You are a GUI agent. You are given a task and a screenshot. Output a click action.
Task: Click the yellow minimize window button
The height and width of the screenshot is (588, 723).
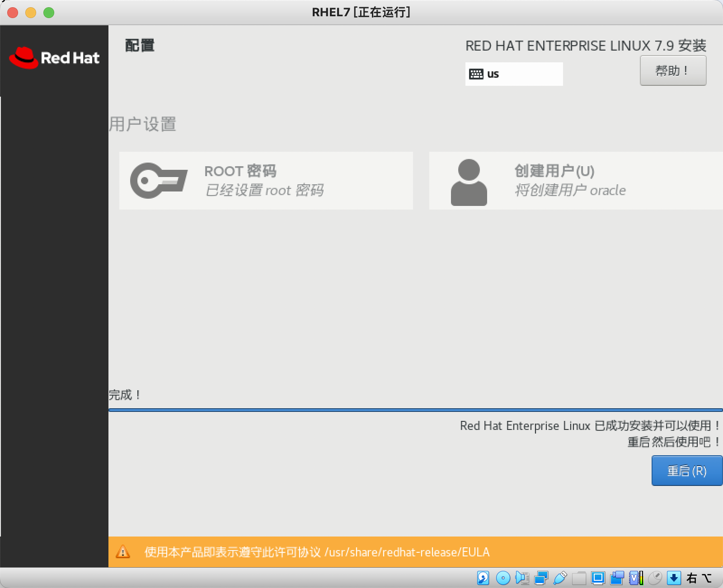click(31, 13)
